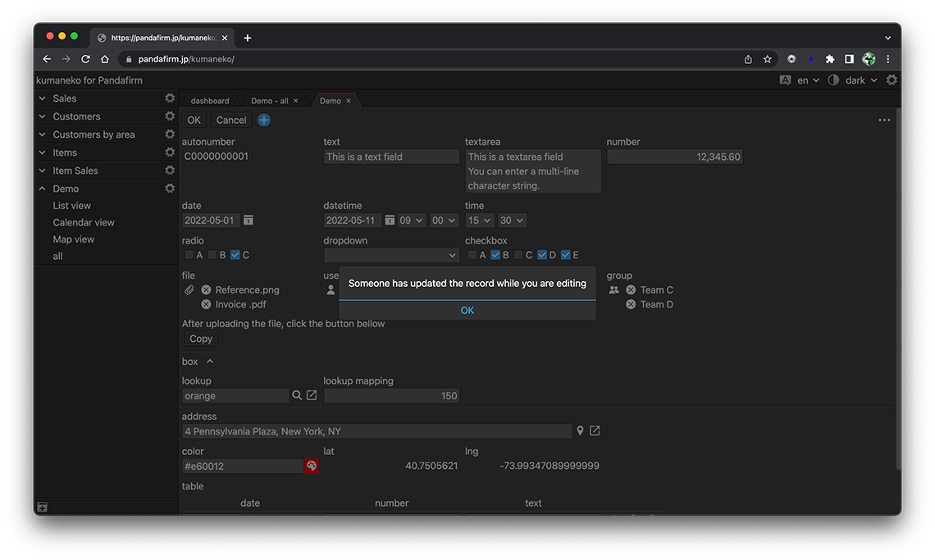Screen dimensions: 935x560
Task: Select radio option A
Action: coord(189,255)
